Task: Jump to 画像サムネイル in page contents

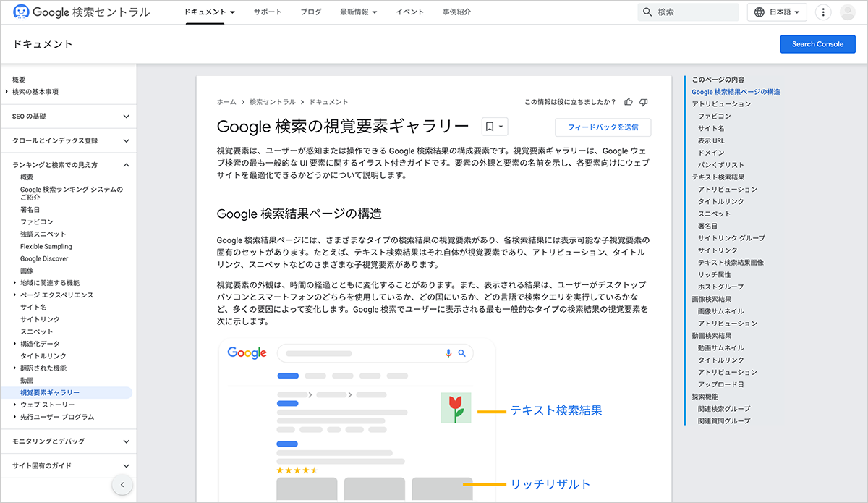Action: pos(721,311)
